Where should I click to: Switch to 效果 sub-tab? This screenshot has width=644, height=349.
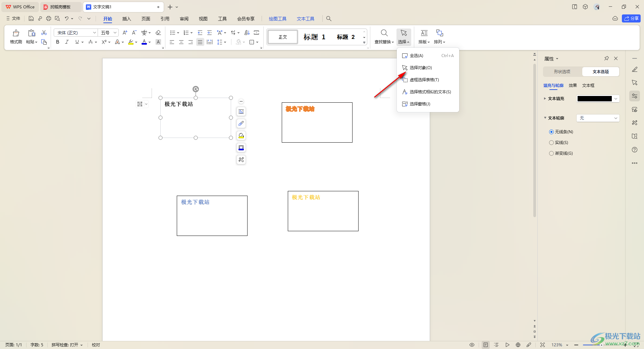[x=573, y=86]
